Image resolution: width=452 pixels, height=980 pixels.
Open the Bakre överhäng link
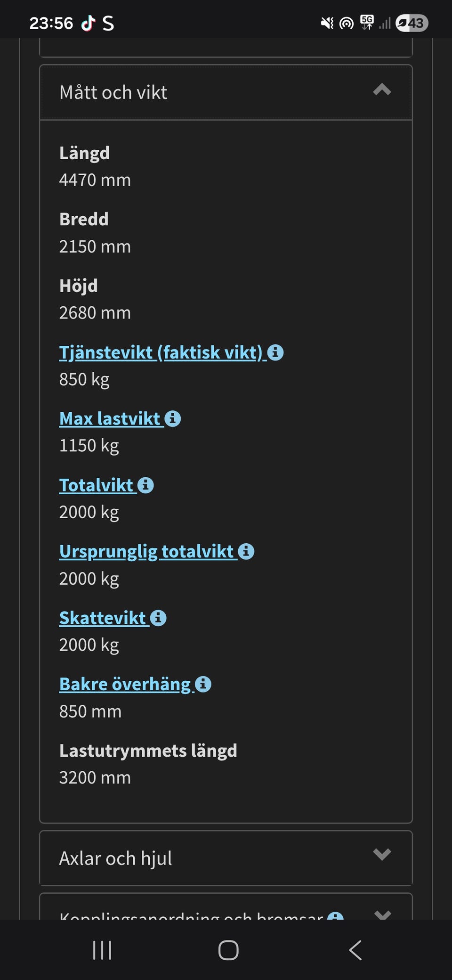pyautogui.click(x=125, y=684)
